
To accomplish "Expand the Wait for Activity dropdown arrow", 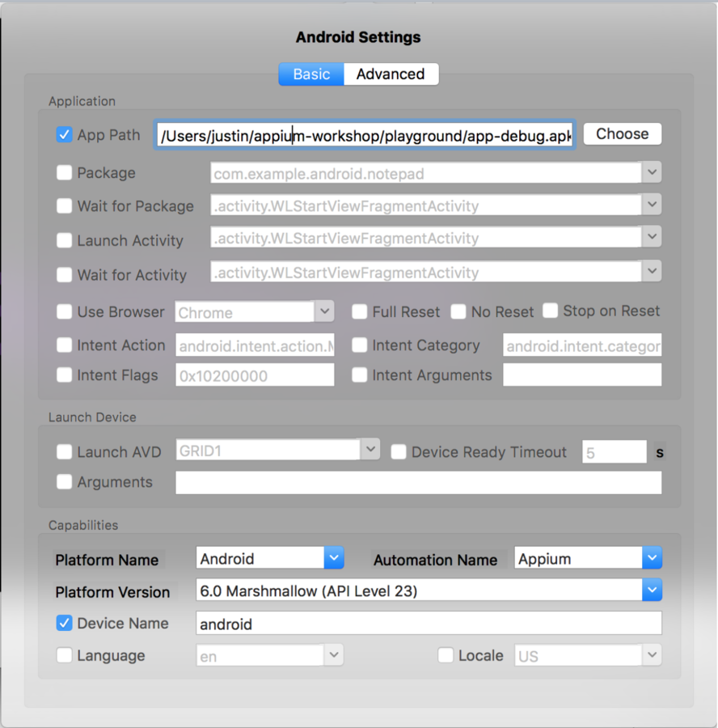I will pos(652,271).
